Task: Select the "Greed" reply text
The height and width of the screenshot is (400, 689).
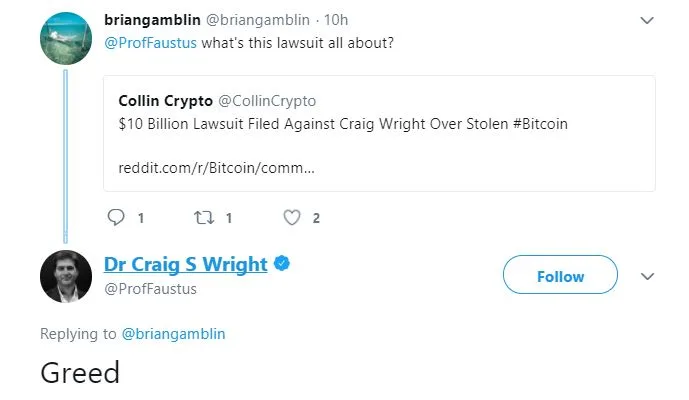Action: pyautogui.click(x=80, y=373)
